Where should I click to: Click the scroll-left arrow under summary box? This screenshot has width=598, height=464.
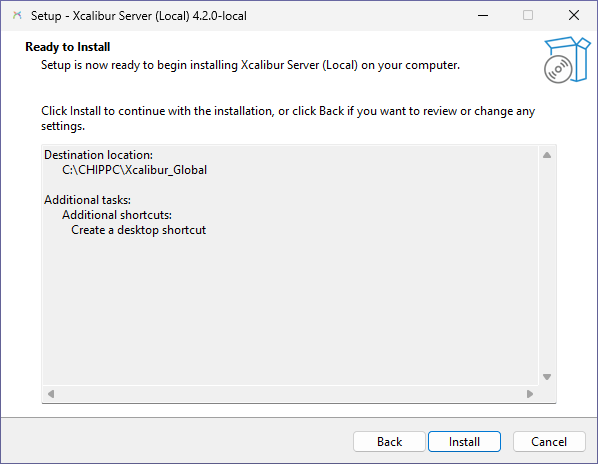tap(51, 393)
